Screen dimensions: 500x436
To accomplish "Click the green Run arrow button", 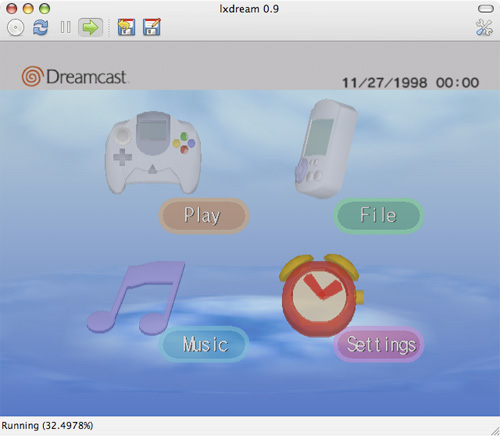I will click(90, 27).
